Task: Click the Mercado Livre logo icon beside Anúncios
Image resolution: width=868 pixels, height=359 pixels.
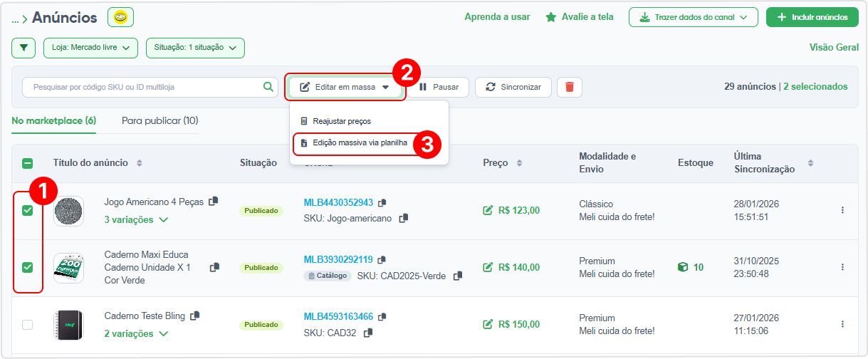Action: (120, 17)
